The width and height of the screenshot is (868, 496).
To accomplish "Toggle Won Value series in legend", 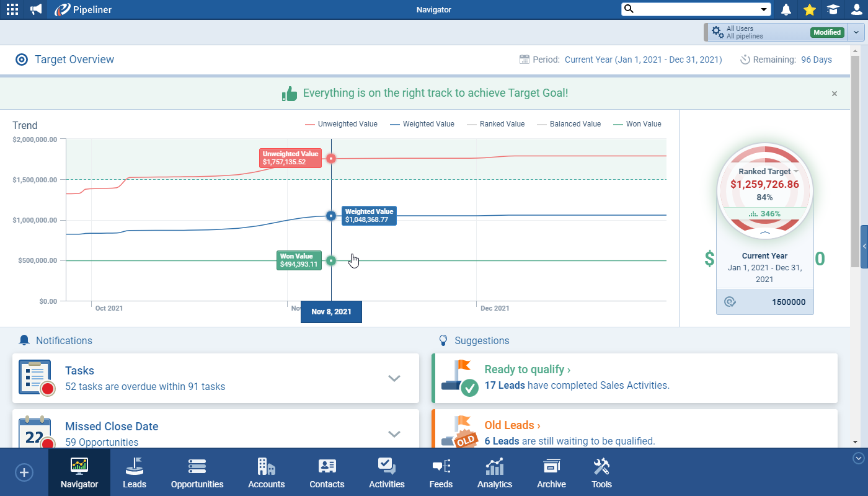I will coord(637,124).
